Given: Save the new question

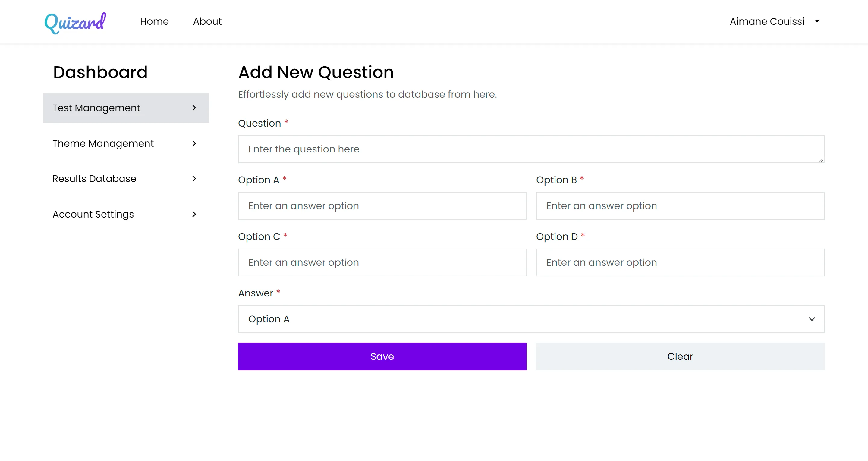Looking at the screenshot, I should pyautogui.click(x=382, y=356).
